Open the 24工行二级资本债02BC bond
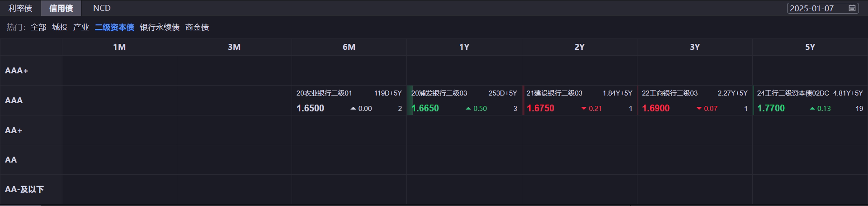This screenshot has width=868, height=206. [x=810, y=101]
